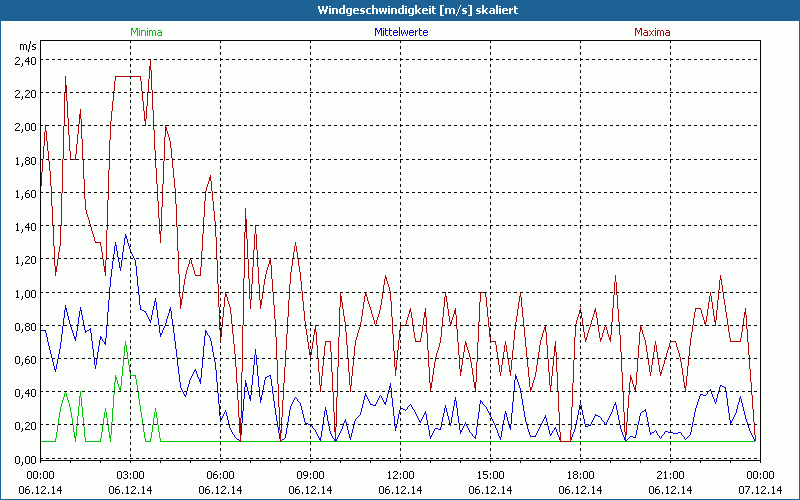This screenshot has width=800, height=500.
Task: Click the 1,60 y-axis value label
Action: [25, 193]
